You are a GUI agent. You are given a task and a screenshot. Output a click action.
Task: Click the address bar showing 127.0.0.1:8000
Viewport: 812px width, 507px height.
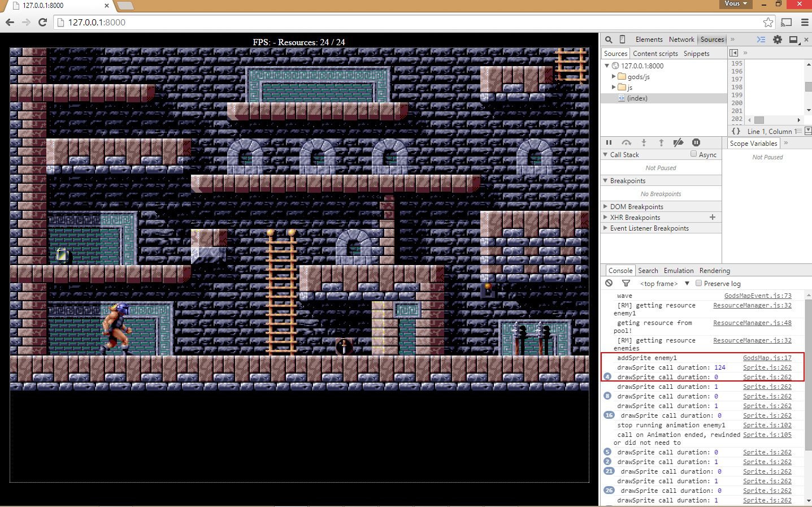[396, 22]
